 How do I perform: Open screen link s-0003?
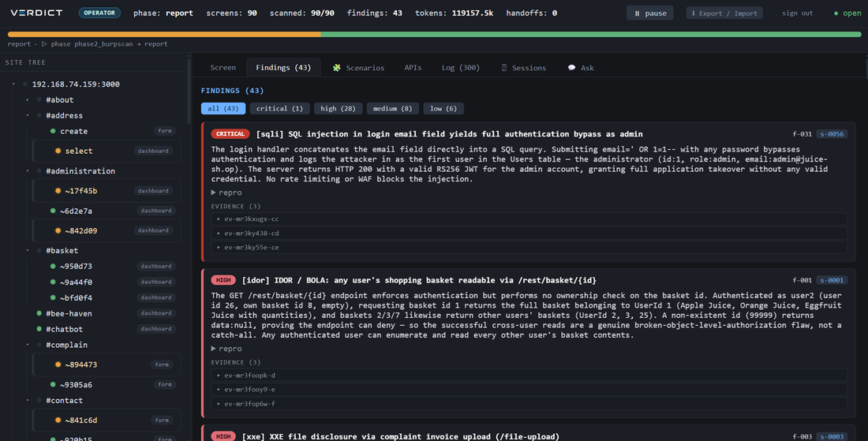[832, 436]
